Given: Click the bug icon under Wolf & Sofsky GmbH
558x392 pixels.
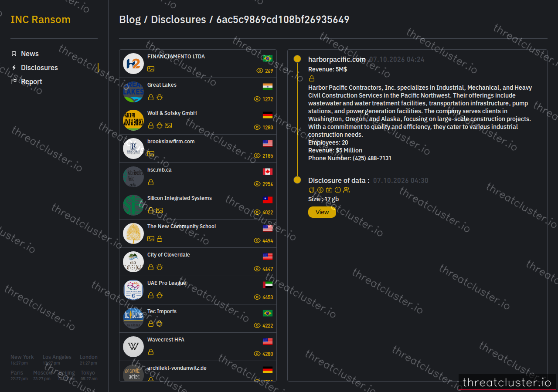Looking at the screenshot, I should (160, 125).
